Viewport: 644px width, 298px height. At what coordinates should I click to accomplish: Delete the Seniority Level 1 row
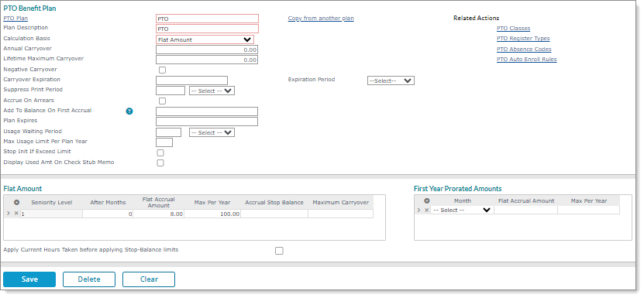16,214
